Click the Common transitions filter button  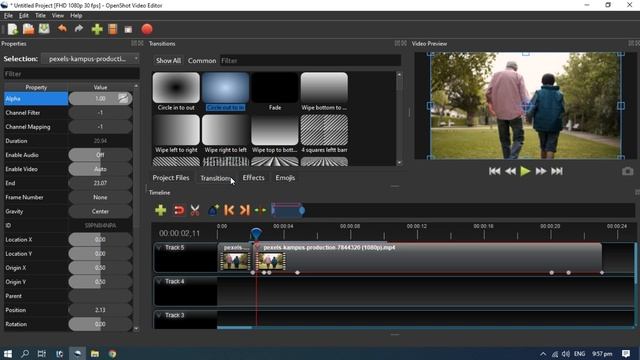[202, 60]
